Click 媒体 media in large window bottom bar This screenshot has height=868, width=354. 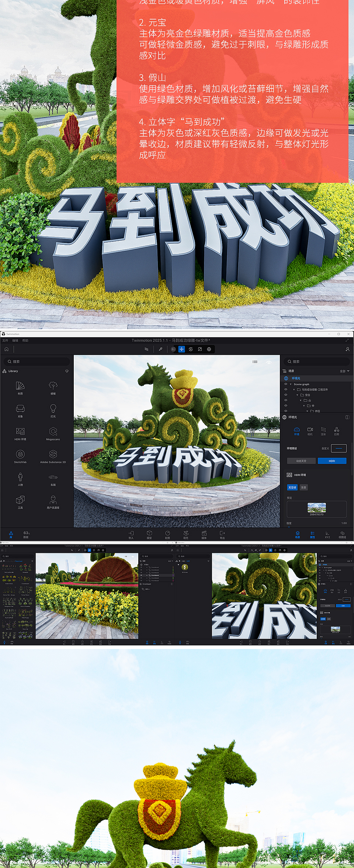204,535
